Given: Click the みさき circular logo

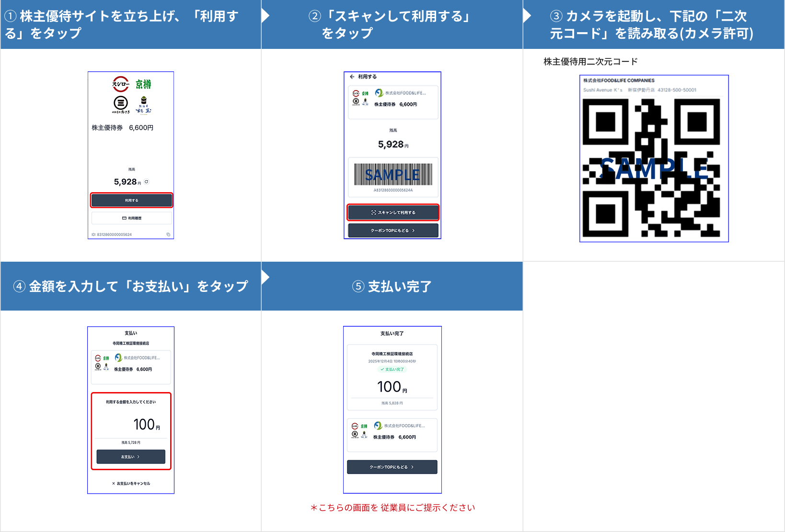Looking at the screenshot, I should coord(122,105).
